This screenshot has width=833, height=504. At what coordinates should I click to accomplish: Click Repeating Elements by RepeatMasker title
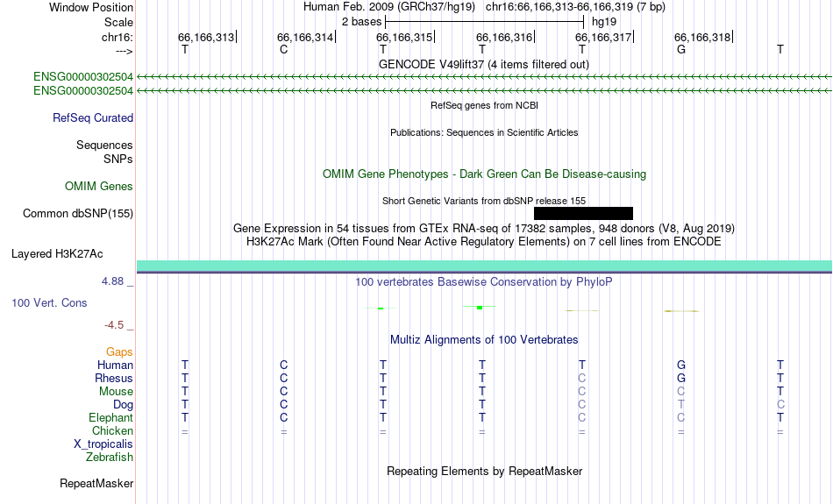click(484, 472)
